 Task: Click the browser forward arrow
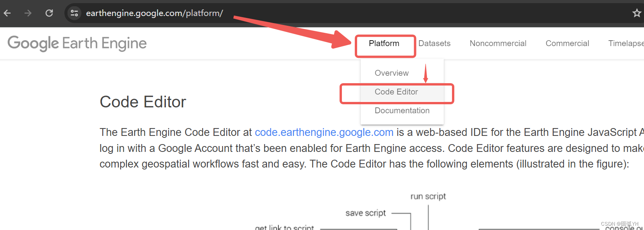coord(28,13)
